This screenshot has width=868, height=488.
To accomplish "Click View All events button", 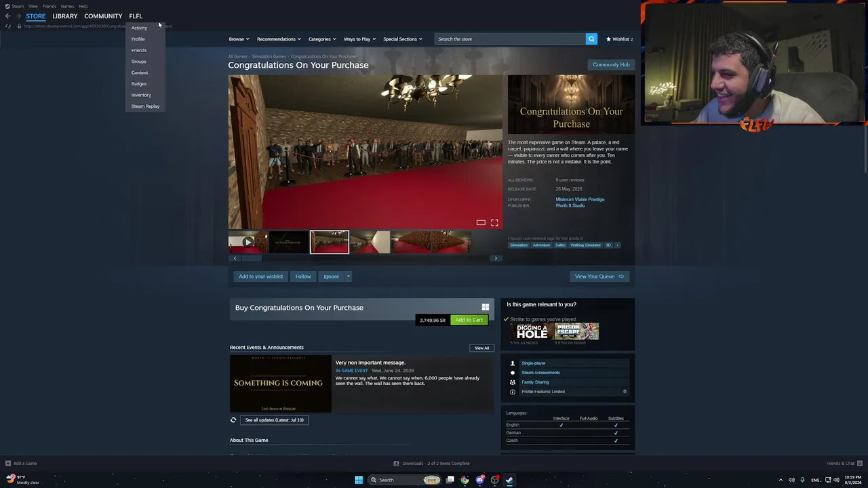I will click(481, 348).
